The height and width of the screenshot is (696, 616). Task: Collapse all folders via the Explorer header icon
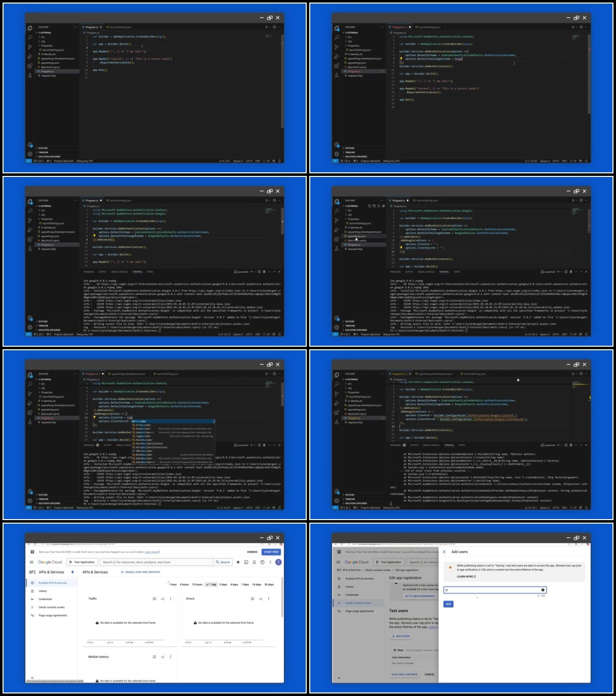(x=383, y=206)
